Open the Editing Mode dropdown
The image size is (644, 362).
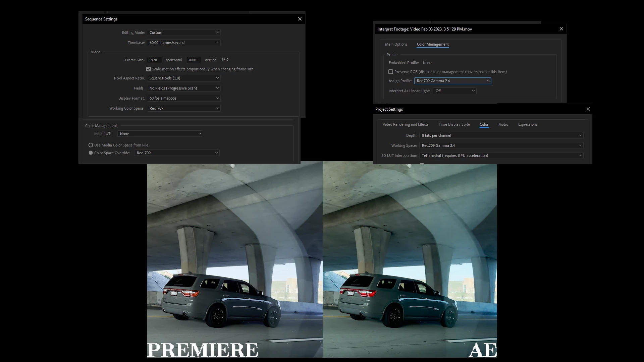[184, 33]
